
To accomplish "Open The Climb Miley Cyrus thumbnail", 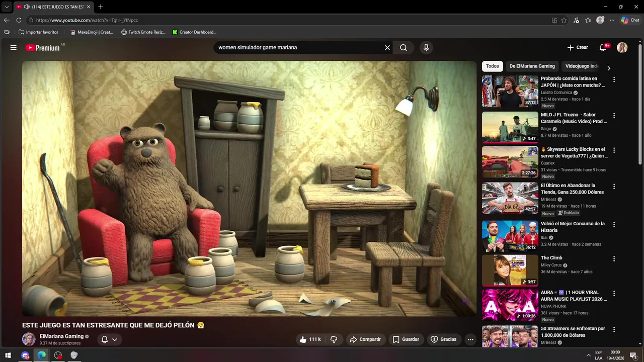I will point(510,270).
